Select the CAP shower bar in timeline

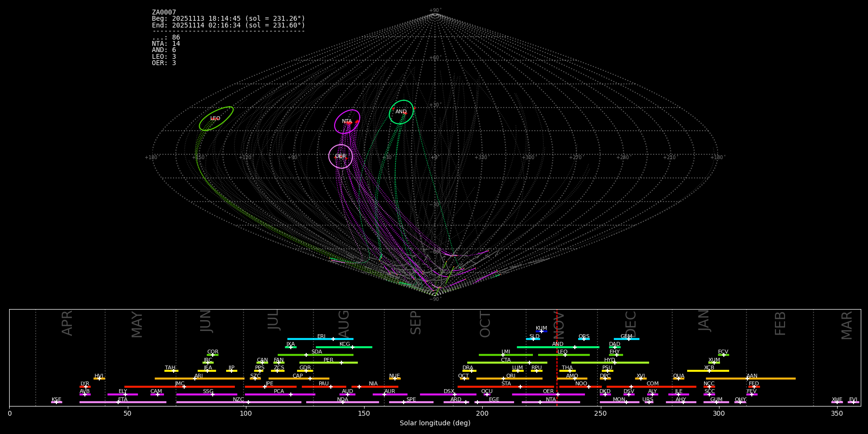coord(299,379)
